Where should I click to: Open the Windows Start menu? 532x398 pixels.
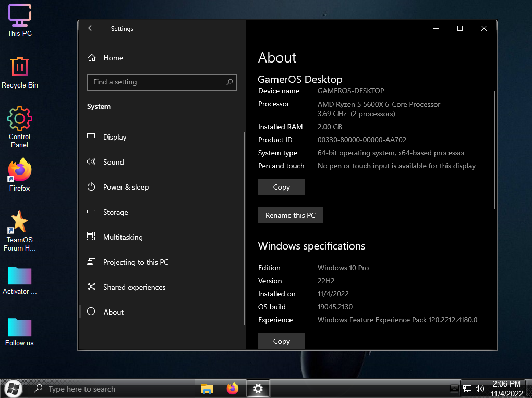click(x=14, y=389)
